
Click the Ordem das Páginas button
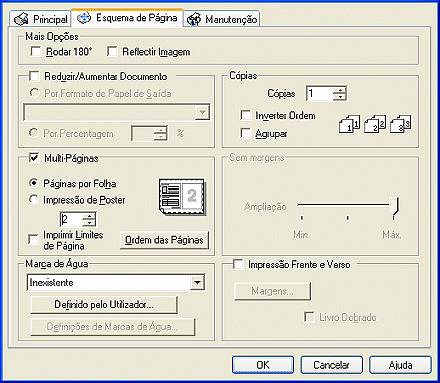point(164,240)
